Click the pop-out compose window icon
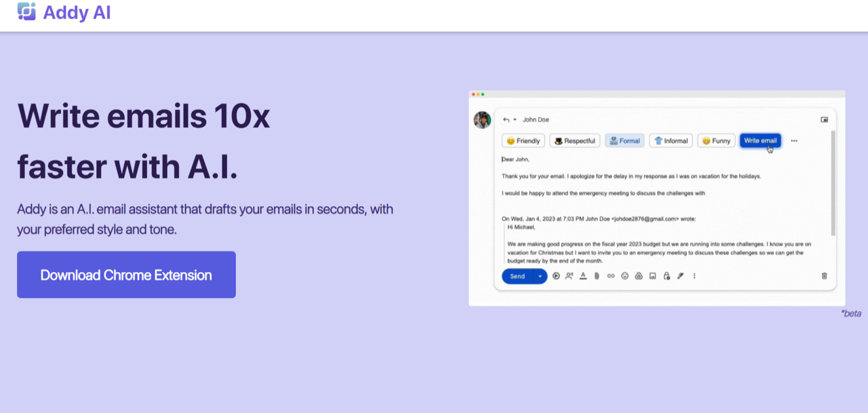Screen dimensions: 868x413 click(825, 119)
